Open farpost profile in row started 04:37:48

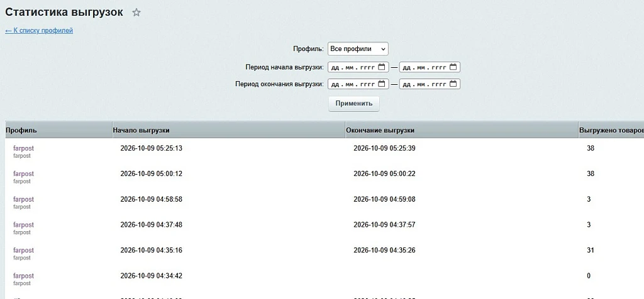point(23,225)
